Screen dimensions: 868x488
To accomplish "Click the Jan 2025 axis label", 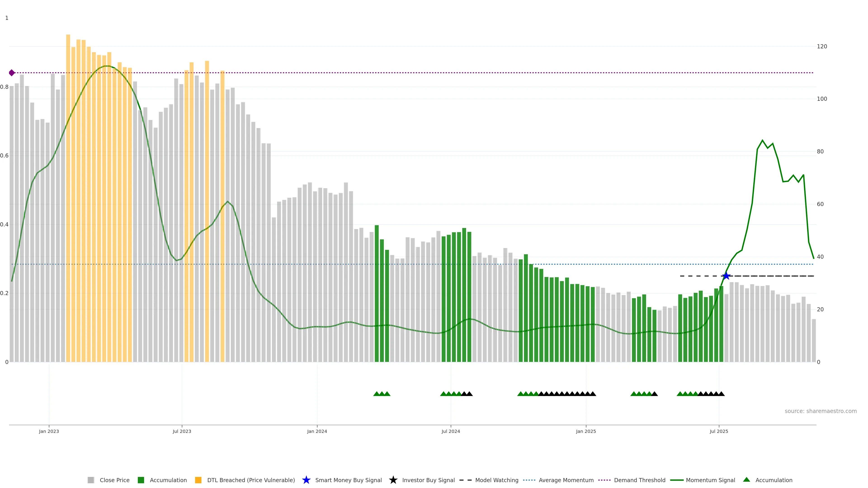I will (586, 431).
